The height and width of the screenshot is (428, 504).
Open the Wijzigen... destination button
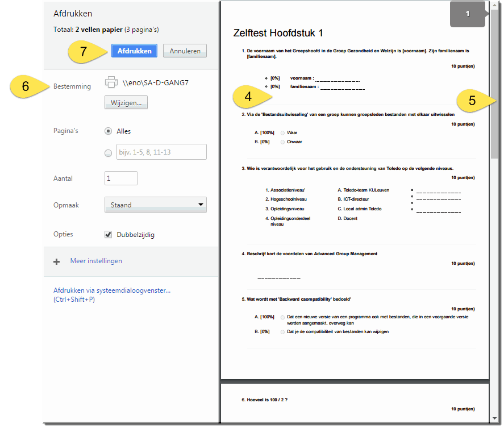click(126, 102)
